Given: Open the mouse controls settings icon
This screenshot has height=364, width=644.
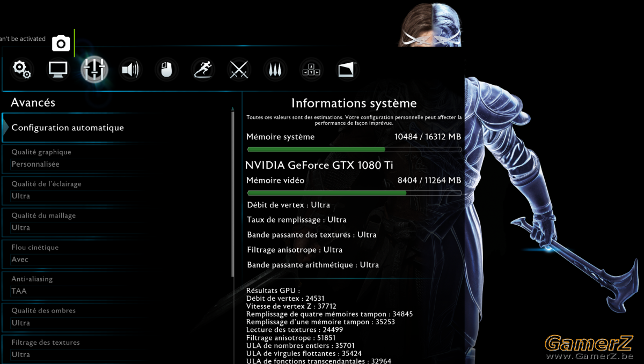Looking at the screenshot, I should click(x=166, y=70).
